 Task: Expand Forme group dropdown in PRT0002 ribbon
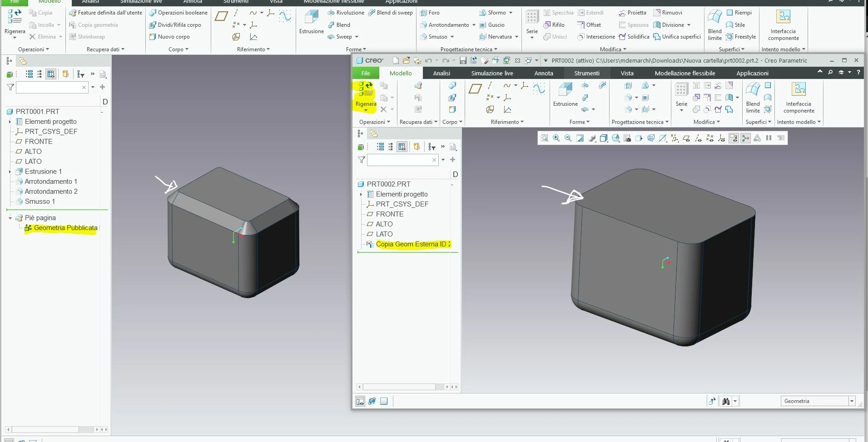point(579,122)
